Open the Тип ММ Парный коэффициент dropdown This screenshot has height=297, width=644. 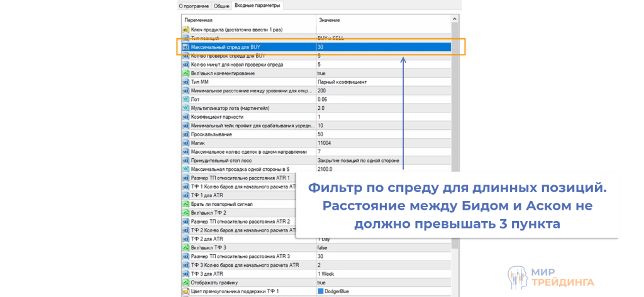pyautogui.click(x=343, y=82)
